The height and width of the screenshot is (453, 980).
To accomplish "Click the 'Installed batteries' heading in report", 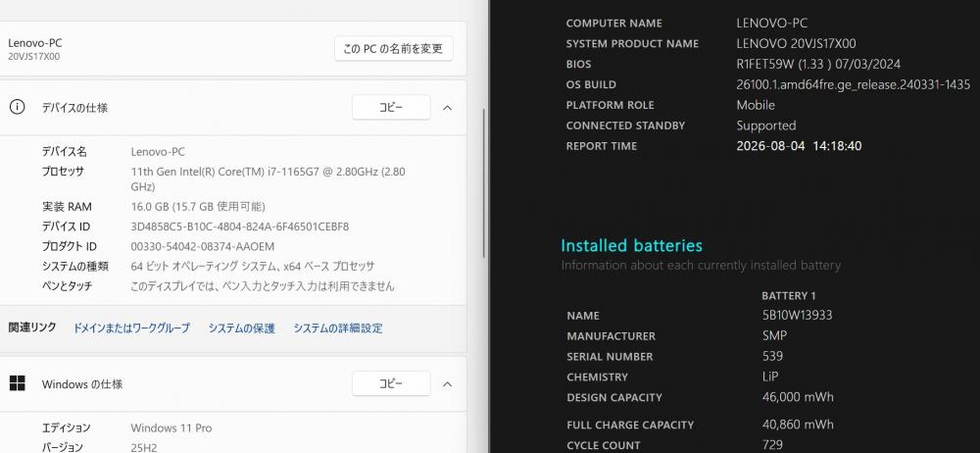I will click(x=631, y=245).
